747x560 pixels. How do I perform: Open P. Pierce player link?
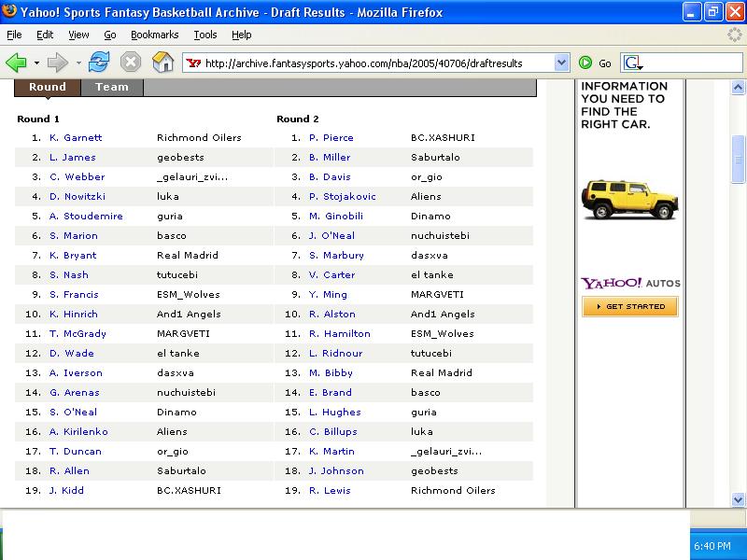[x=331, y=137]
